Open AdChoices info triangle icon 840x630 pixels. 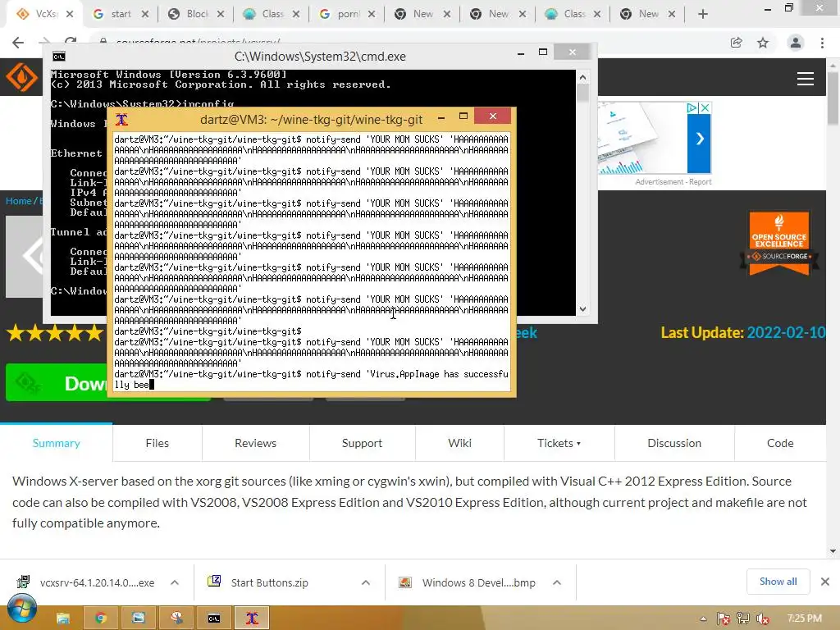(x=692, y=107)
